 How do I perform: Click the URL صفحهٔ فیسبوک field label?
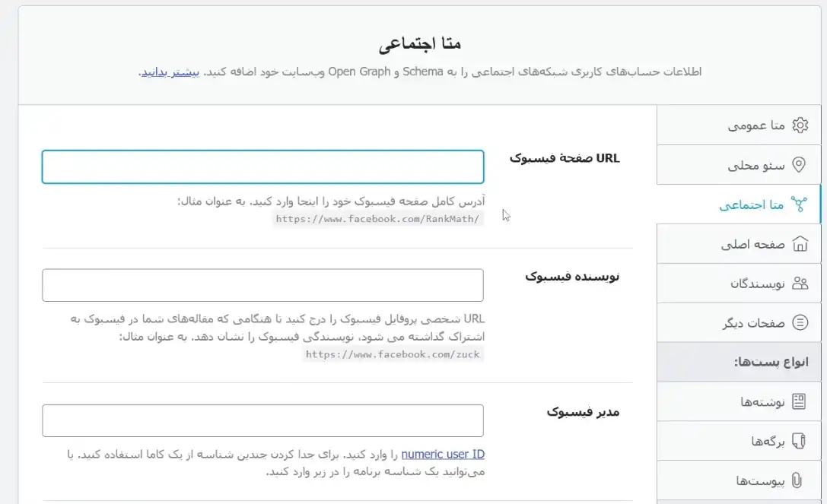pyautogui.click(x=565, y=158)
